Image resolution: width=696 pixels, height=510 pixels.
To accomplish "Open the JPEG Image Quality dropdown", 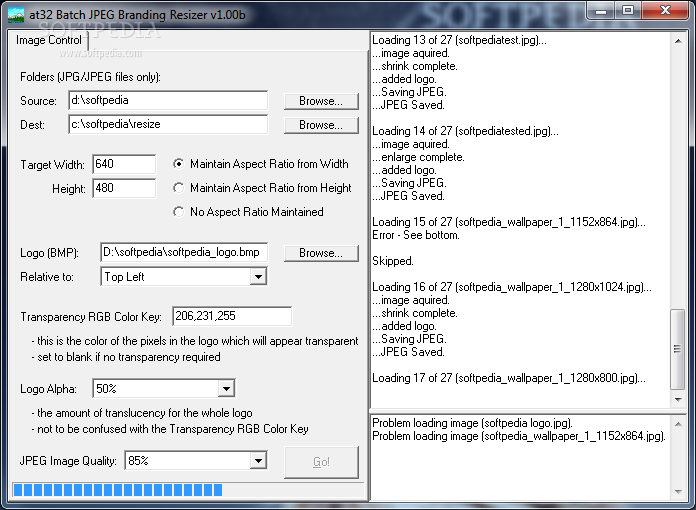I will click(x=258, y=461).
